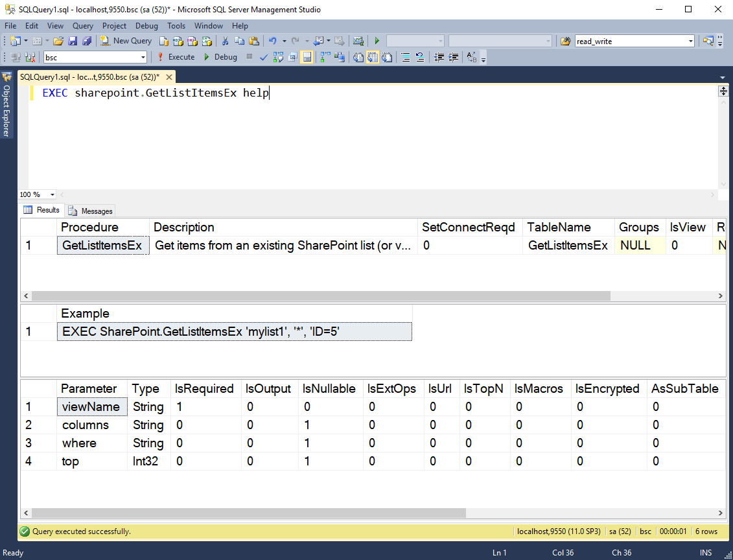
Task: Open the File menu
Action: pyautogui.click(x=10, y=26)
